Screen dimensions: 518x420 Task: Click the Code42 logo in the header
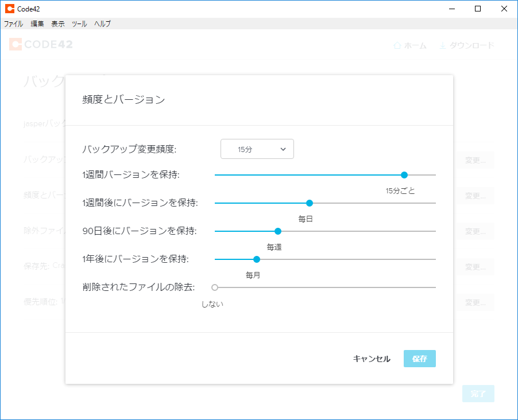coord(41,45)
